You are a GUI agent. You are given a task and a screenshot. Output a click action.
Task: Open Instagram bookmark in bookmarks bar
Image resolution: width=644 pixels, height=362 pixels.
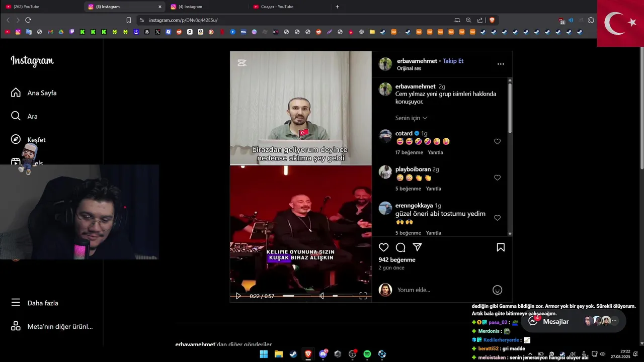click(18, 32)
